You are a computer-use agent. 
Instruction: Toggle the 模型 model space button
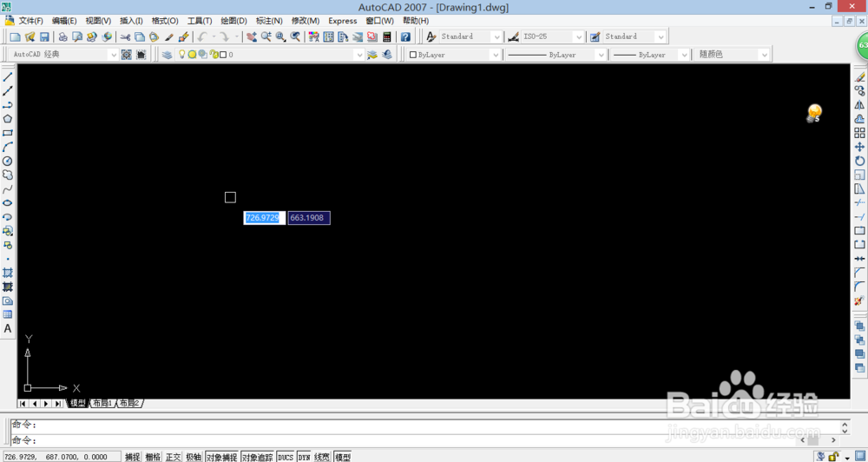(343, 457)
